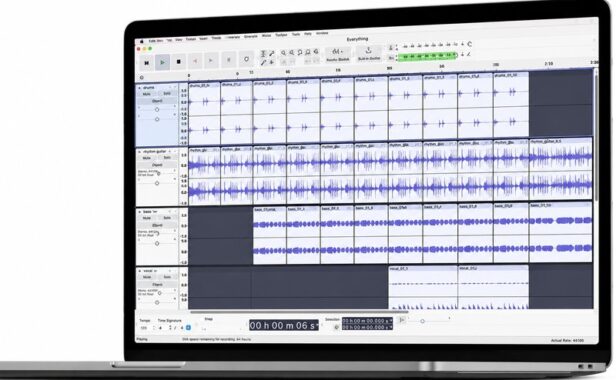
Task: Open the Apple menu
Action: 142,41
